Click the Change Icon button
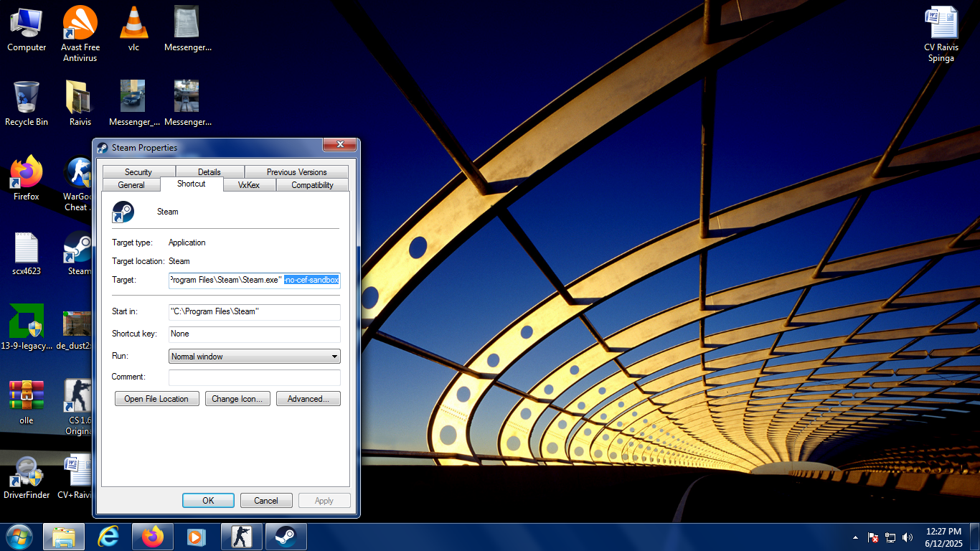 coord(237,399)
